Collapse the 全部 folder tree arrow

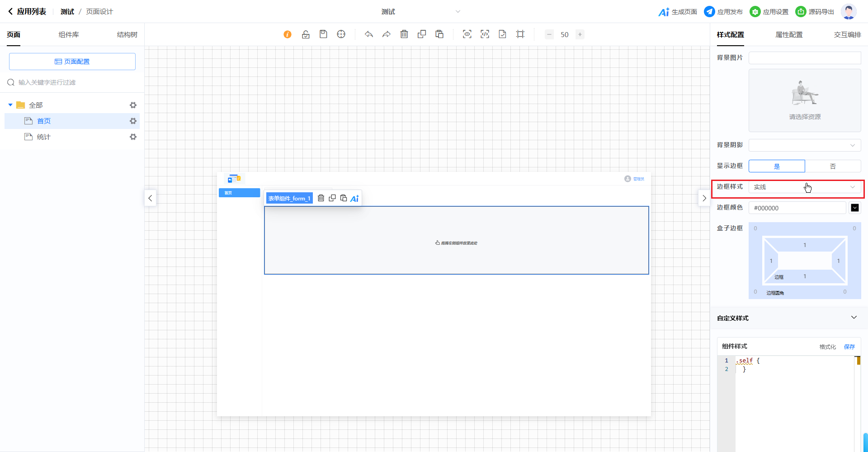click(x=10, y=105)
